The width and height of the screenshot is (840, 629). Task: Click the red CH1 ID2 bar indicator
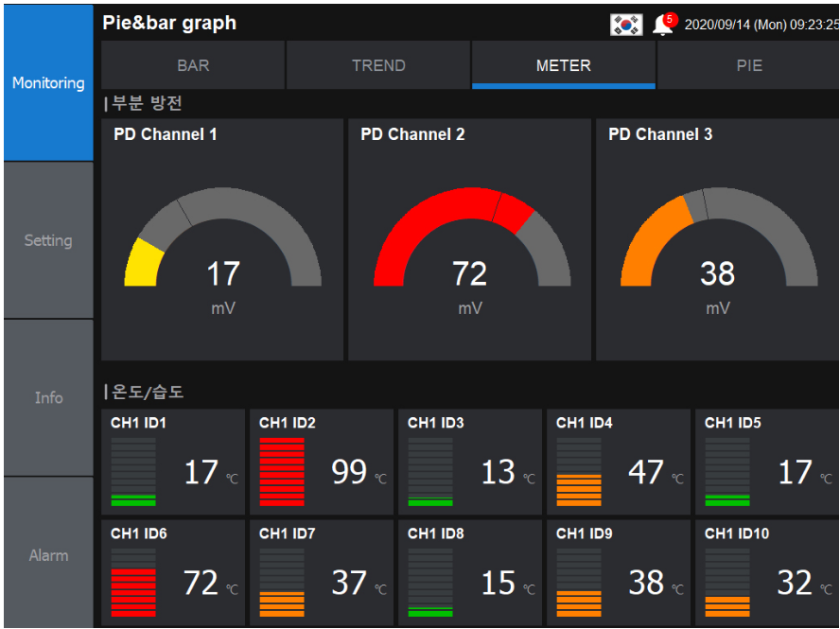(x=282, y=472)
